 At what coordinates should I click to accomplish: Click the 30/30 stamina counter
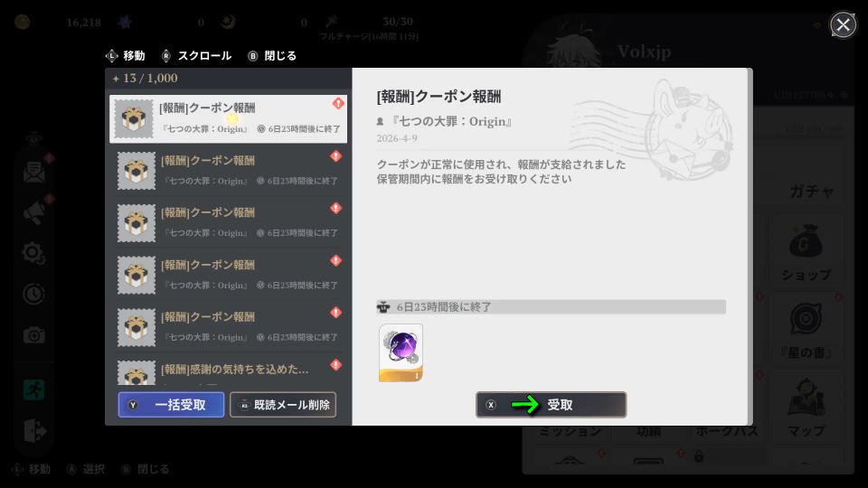tap(397, 22)
